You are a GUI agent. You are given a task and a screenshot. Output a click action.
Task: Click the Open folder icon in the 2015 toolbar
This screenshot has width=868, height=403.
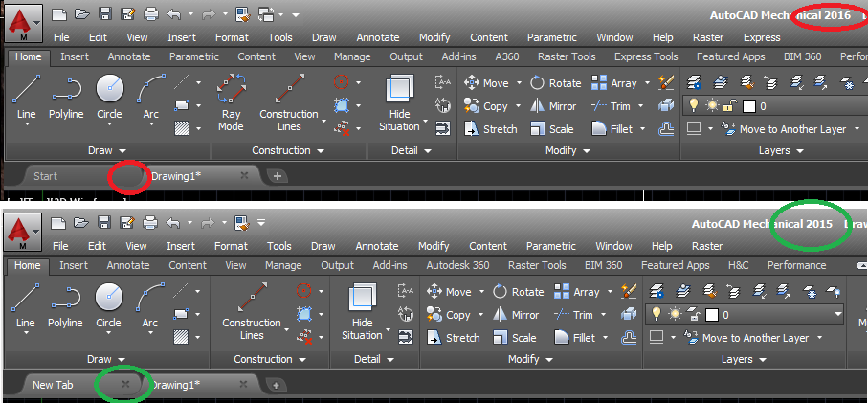80,223
